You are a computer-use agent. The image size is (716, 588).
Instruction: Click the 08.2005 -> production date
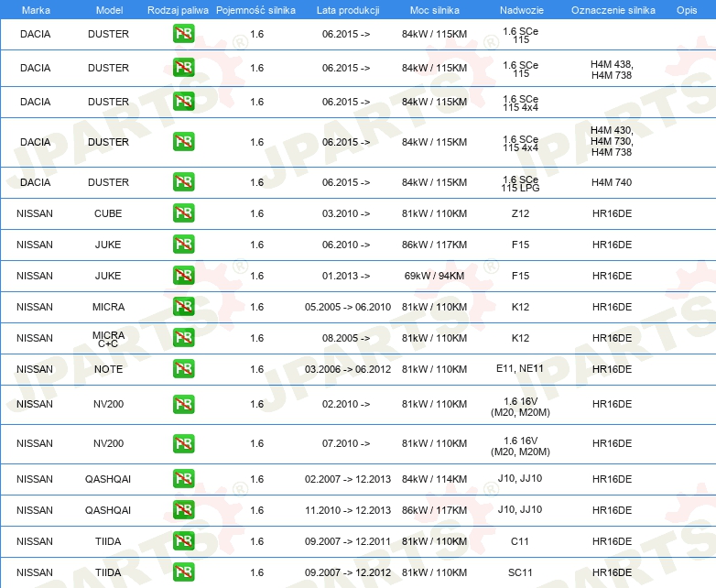pos(346,338)
